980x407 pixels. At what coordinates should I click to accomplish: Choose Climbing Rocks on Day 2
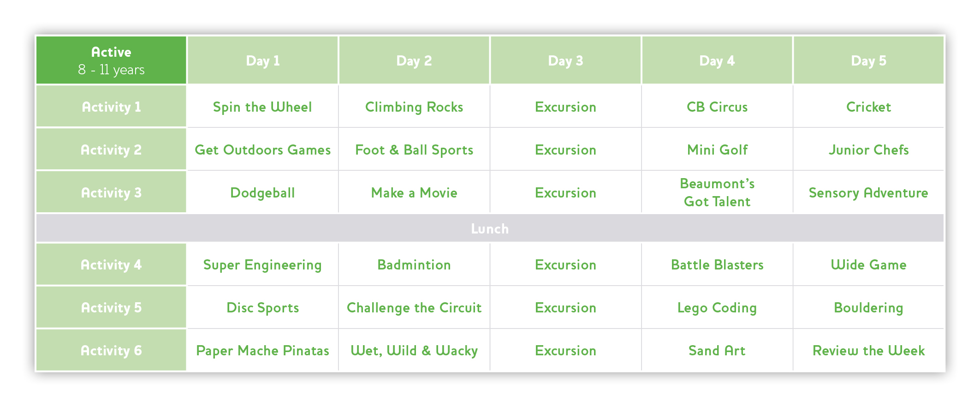click(x=414, y=107)
